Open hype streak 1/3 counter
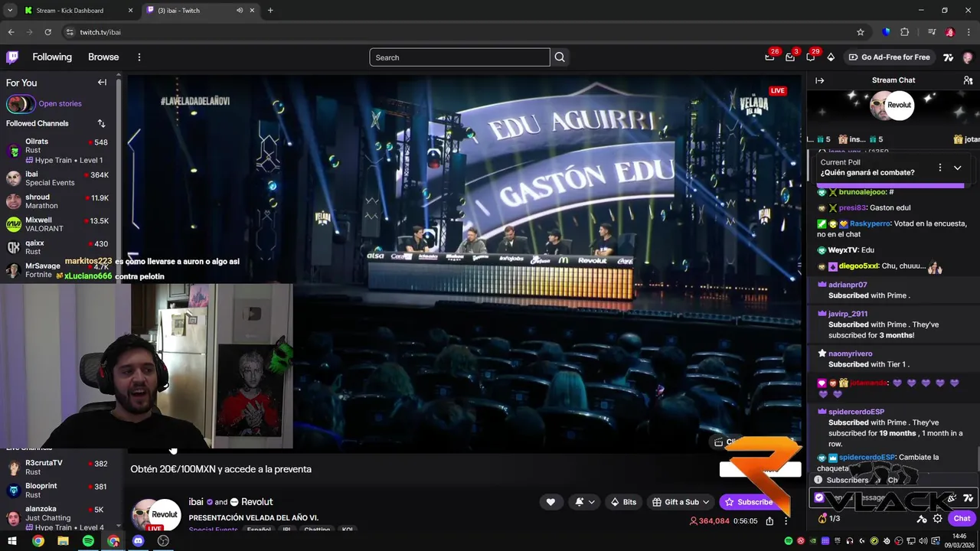This screenshot has height=551, width=980. (x=830, y=518)
